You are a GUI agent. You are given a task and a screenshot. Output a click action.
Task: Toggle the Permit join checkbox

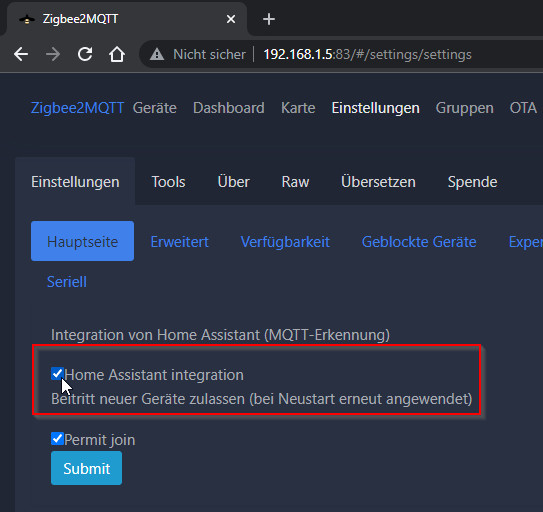(x=57, y=439)
